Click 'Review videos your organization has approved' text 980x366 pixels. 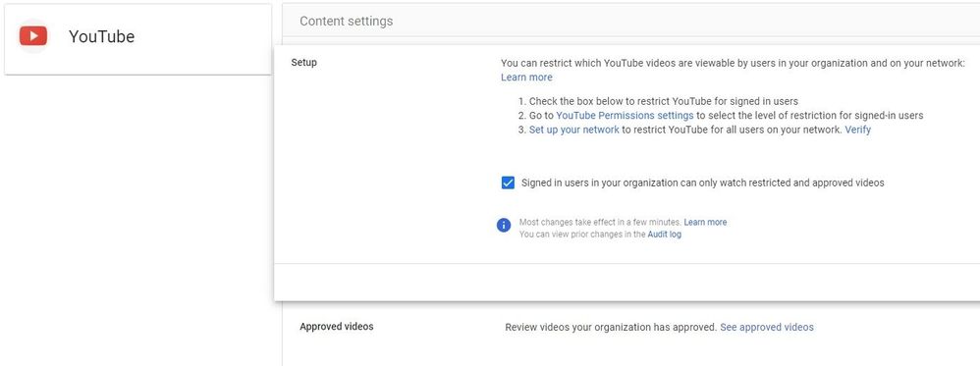click(x=611, y=328)
